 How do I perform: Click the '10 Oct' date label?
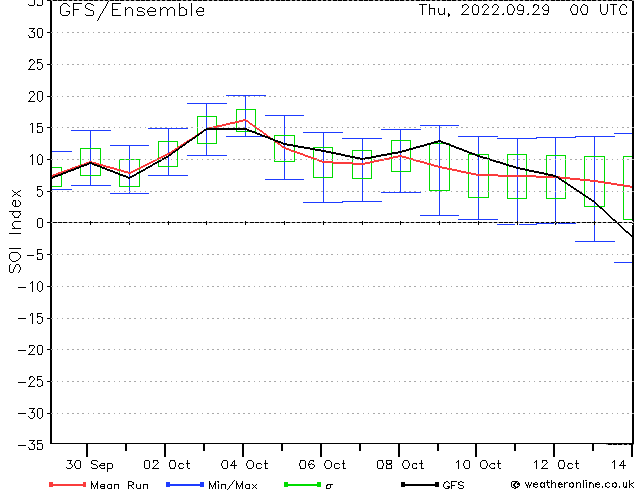[x=478, y=465]
